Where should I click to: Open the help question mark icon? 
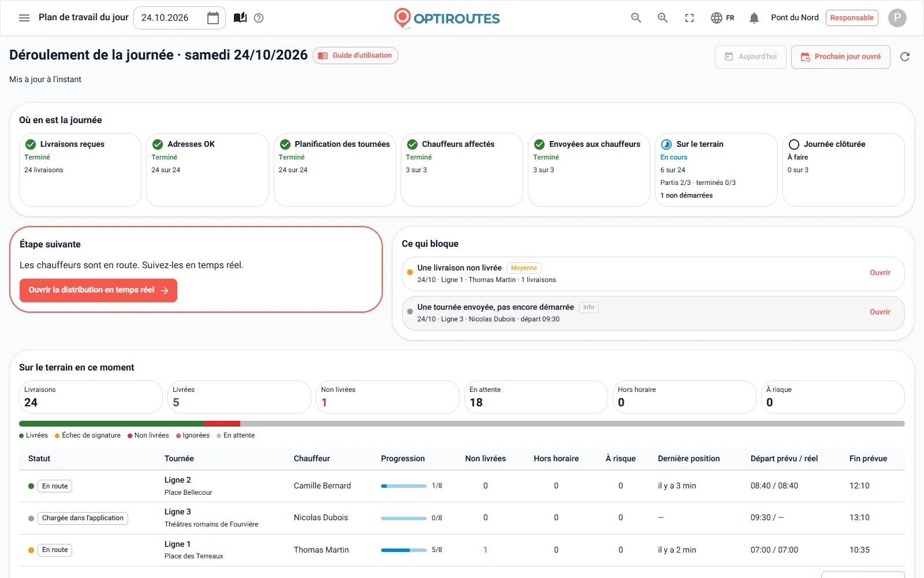pos(259,18)
